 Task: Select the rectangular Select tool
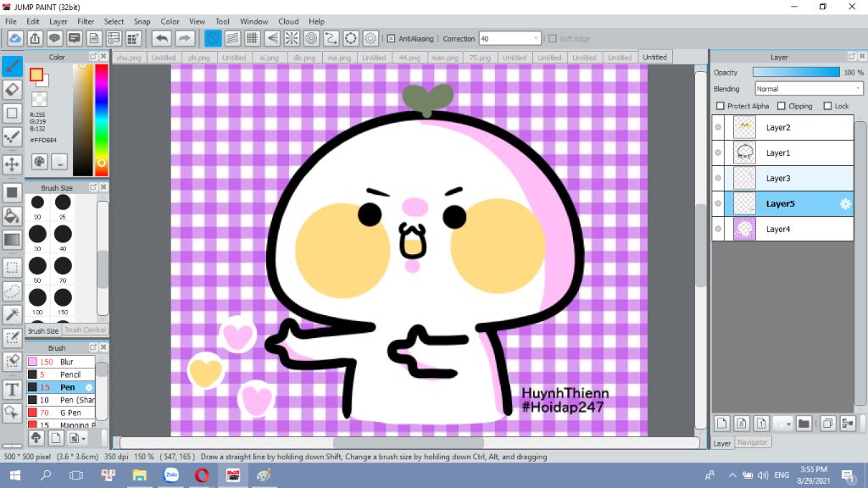(12, 268)
